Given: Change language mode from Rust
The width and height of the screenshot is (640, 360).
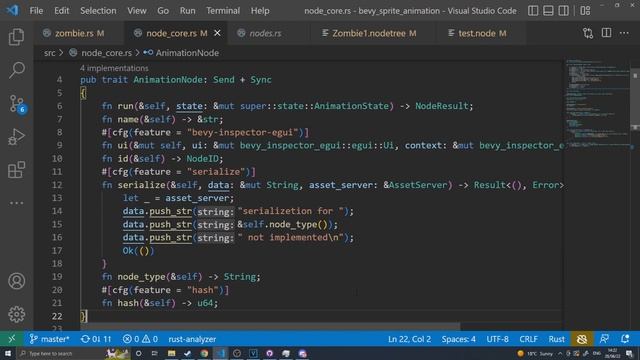Looking at the screenshot, I should point(556,339).
